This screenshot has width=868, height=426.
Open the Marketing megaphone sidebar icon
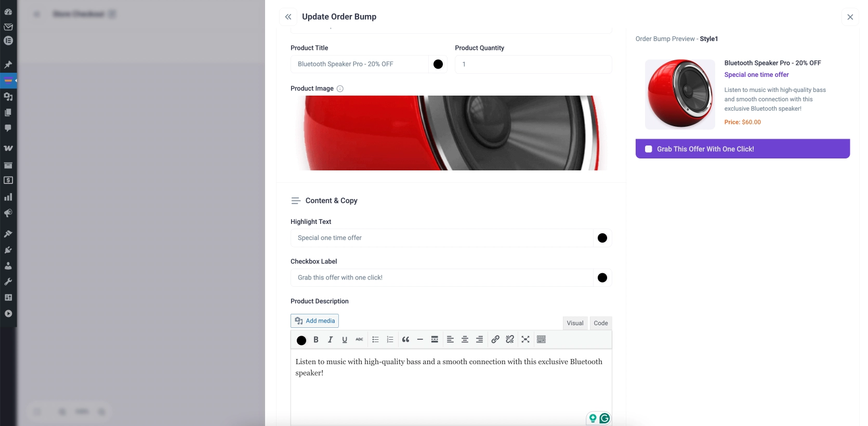tap(8, 214)
